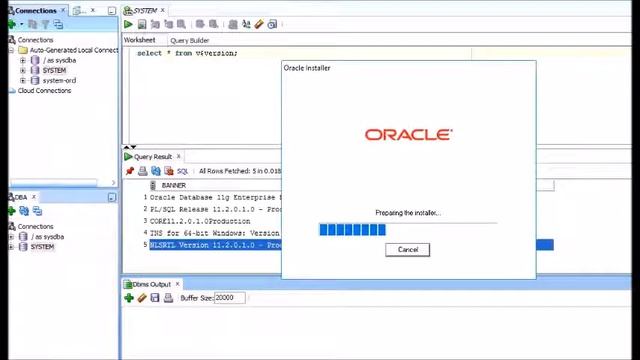Close the Query Result tab
The height and width of the screenshot is (360, 640).
point(178,156)
